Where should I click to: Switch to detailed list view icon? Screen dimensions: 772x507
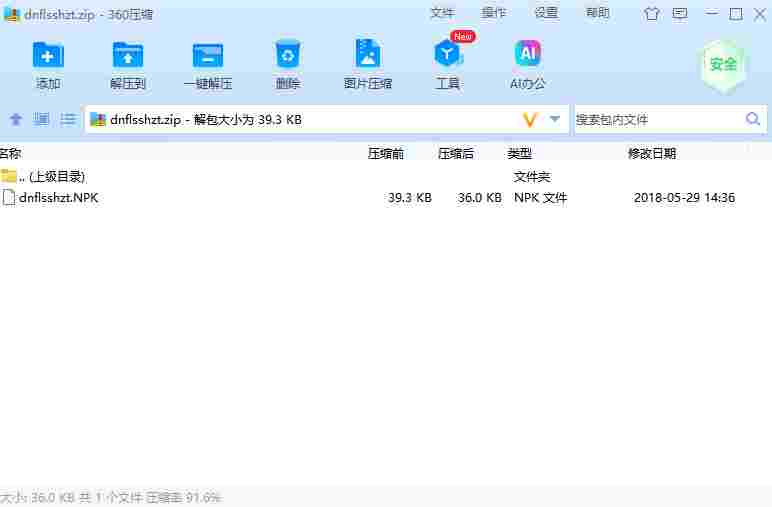pyautogui.click(x=41, y=119)
